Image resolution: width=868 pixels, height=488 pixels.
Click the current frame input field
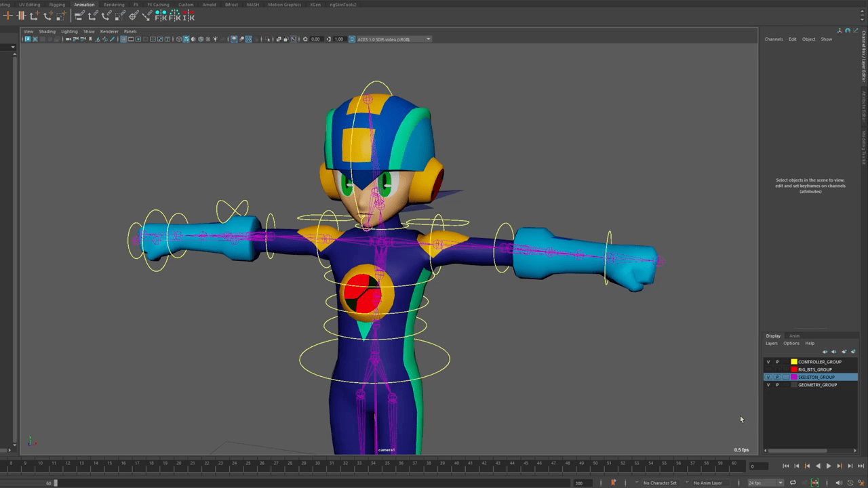tap(758, 466)
